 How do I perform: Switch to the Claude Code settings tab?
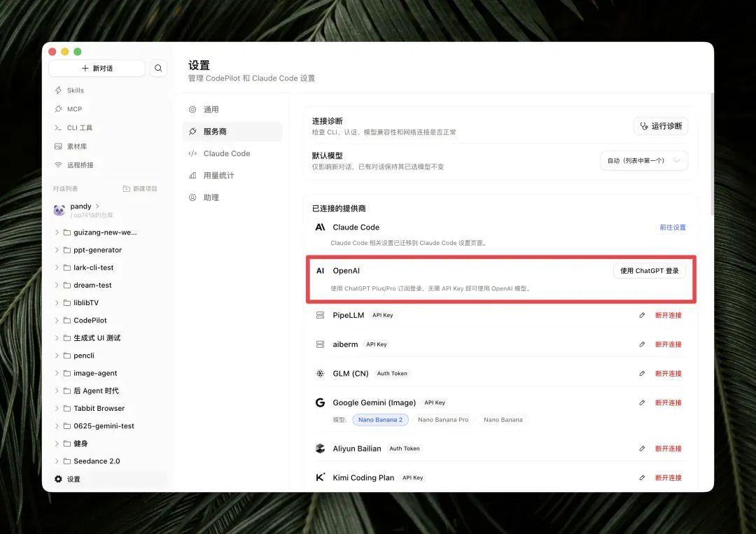point(232,153)
